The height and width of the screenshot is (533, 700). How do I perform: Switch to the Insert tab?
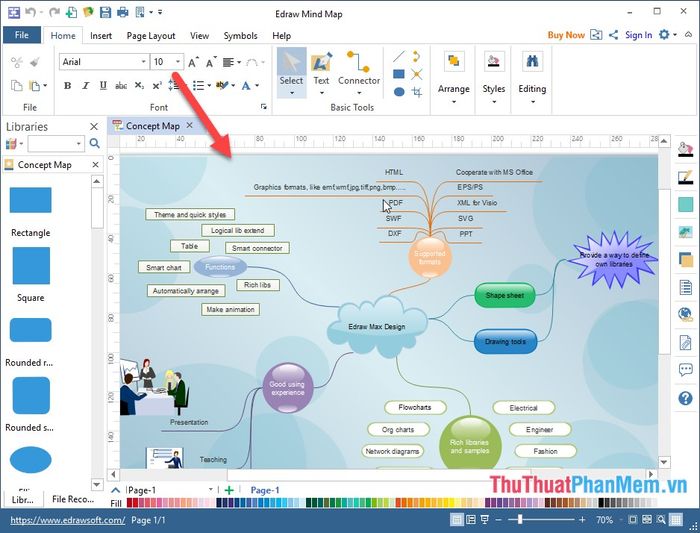[101, 36]
